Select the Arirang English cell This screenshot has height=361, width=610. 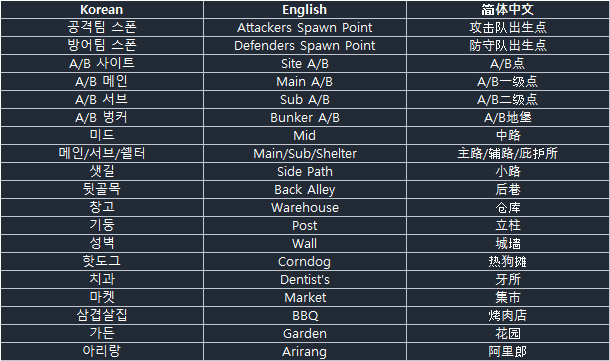[305, 351]
